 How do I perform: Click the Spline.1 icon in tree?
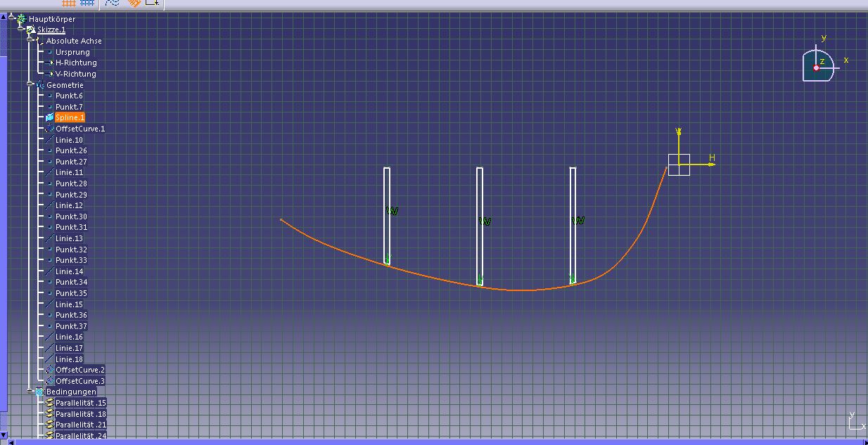[x=49, y=117]
